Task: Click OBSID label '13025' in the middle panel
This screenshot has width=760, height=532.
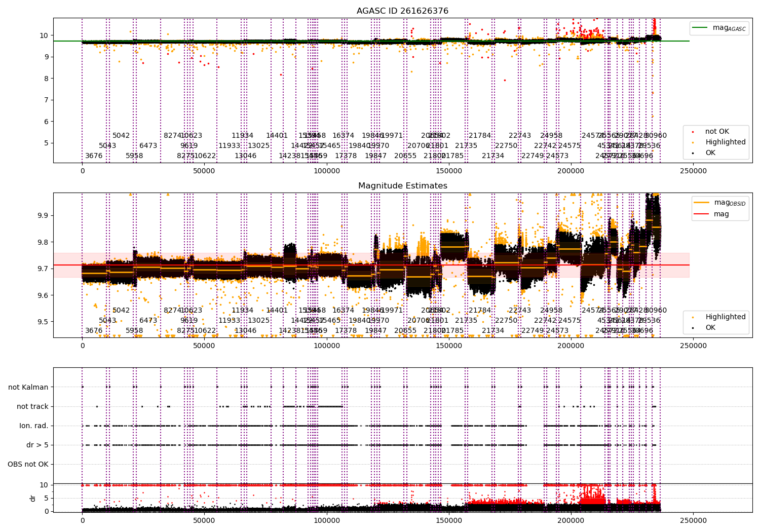Action: 258,321
